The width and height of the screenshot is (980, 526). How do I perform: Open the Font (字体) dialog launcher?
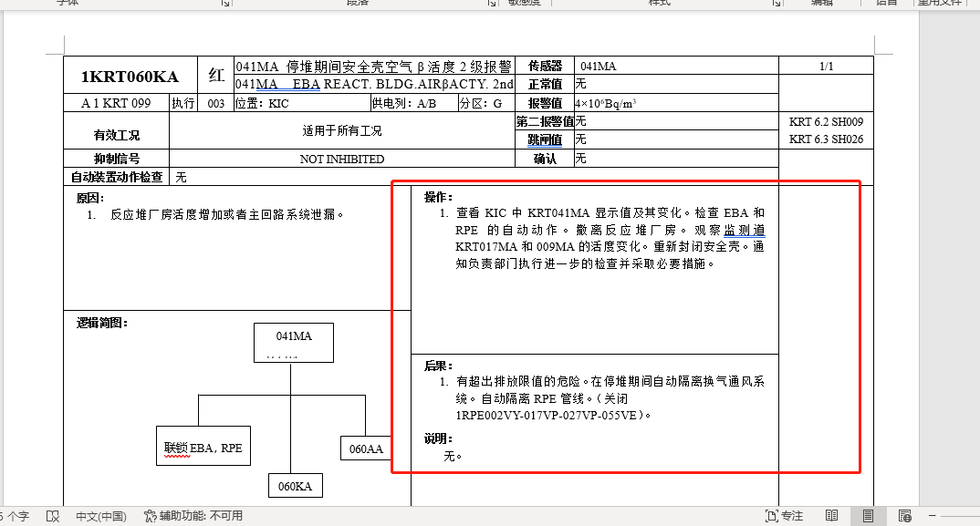point(225,3)
